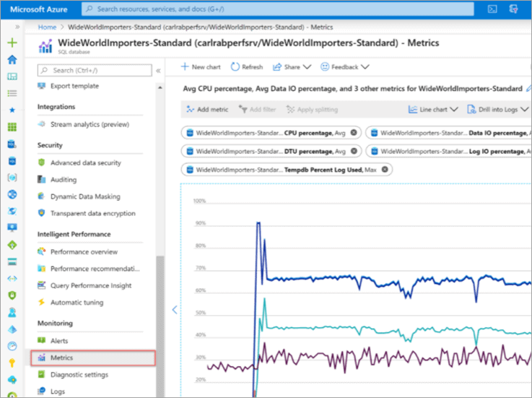Click the resource menu scrollbar thumb
The height and width of the screenshot is (398, 532).
[x=160, y=326]
